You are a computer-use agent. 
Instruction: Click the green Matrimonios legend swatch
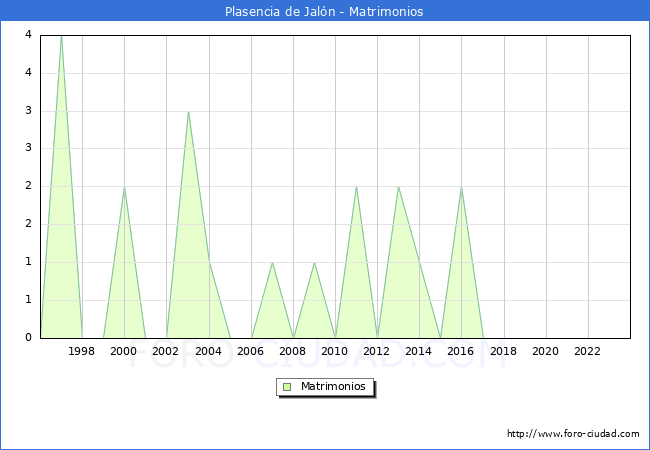287,387
